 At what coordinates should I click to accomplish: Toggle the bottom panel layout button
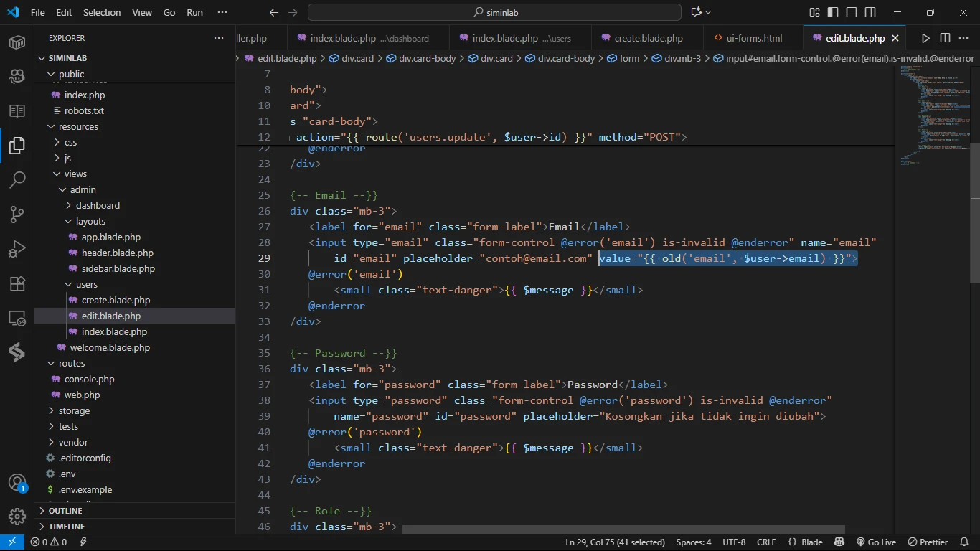(852, 12)
